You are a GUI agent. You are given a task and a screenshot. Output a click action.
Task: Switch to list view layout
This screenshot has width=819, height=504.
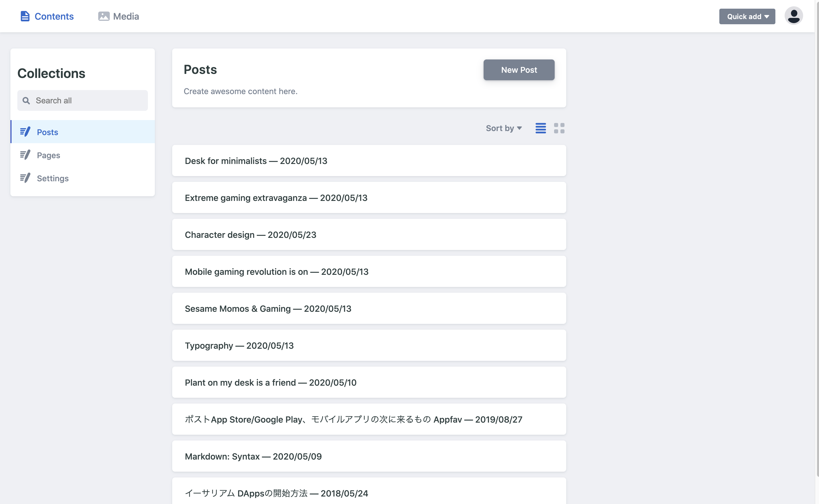point(541,128)
